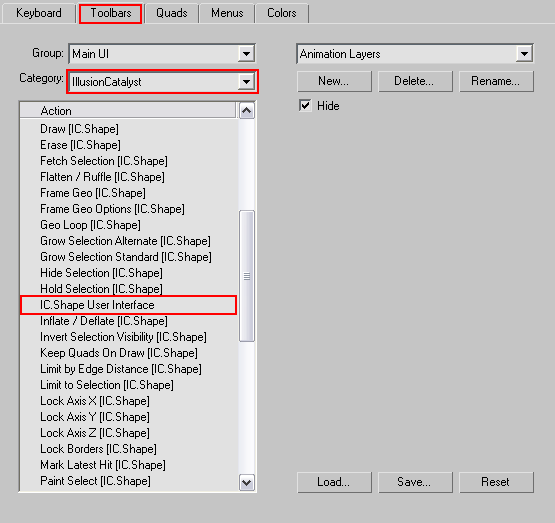The width and height of the screenshot is (555, 523).
Task: Open the Keyboard tab
Action: (39, 13)
